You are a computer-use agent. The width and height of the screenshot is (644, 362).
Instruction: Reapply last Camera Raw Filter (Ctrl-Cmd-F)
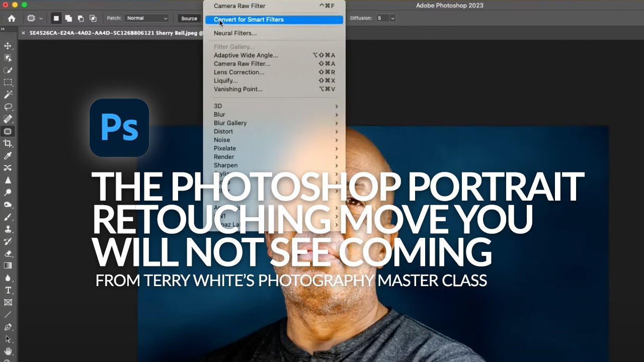274,6
